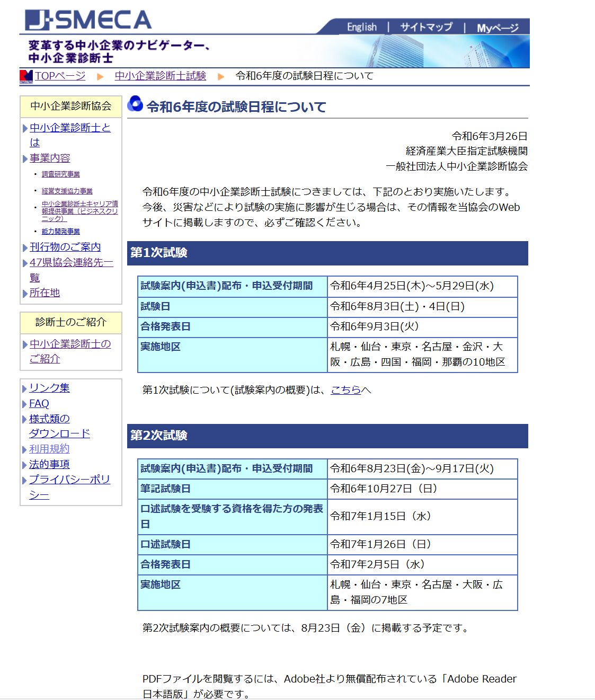Open the サイトマップ page
595x700 pixels.
pos(426,27)
